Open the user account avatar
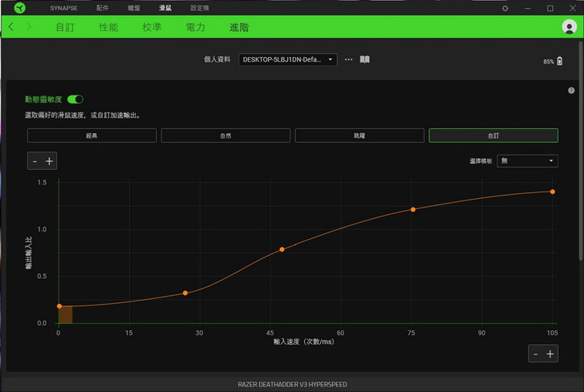The image size is (584, 392). 570,27
